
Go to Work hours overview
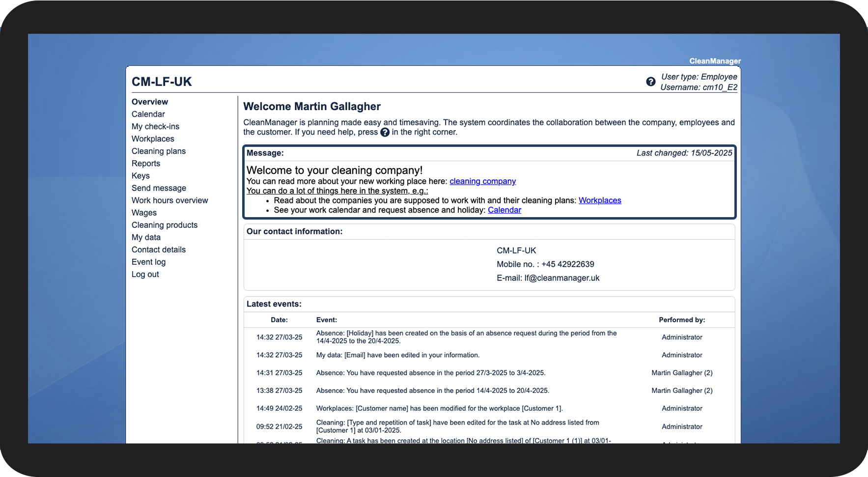[170, 200]
